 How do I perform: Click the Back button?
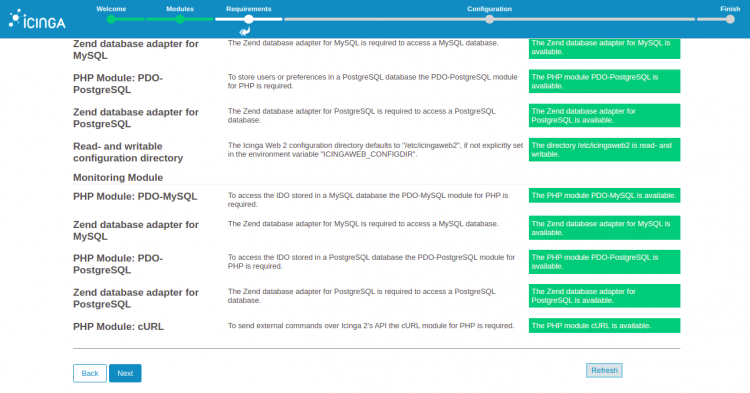click(x=90, y=373)
